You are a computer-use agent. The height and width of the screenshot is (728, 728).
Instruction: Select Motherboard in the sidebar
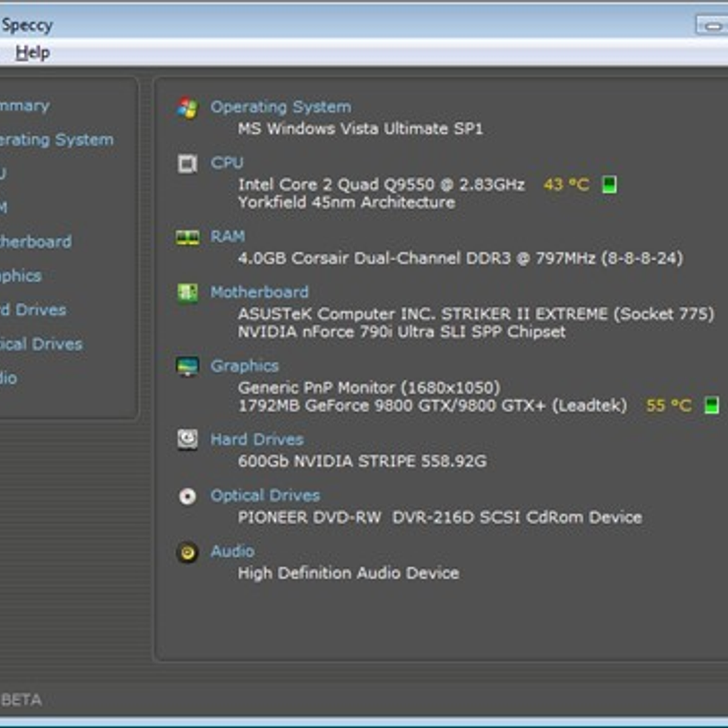[x=36, y=241]
